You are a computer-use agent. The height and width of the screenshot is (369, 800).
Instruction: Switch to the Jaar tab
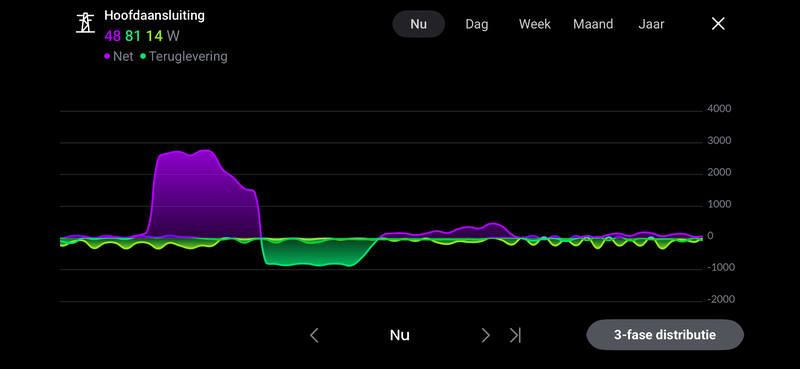click(x=651, y=24)
